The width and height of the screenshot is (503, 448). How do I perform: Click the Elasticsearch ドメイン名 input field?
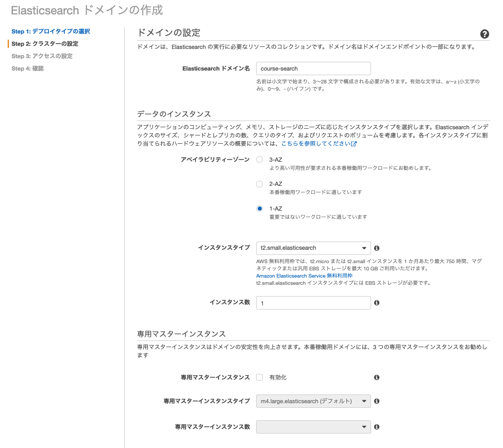point(313,68)
